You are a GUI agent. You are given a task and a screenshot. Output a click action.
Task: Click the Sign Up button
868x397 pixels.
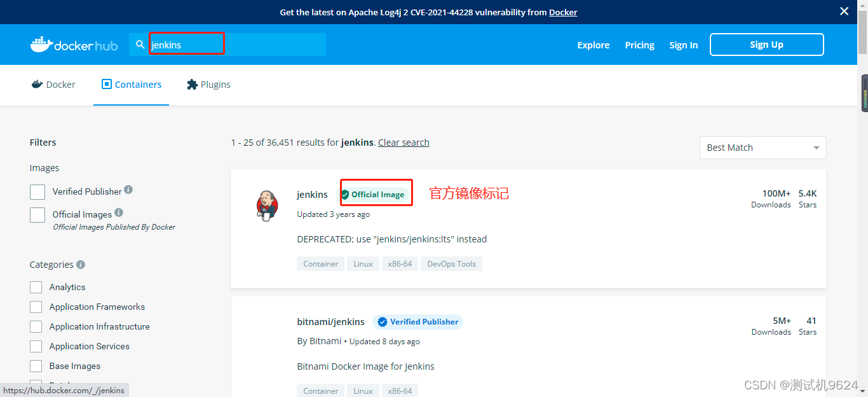pyautogui.click(x=767, y=45)
